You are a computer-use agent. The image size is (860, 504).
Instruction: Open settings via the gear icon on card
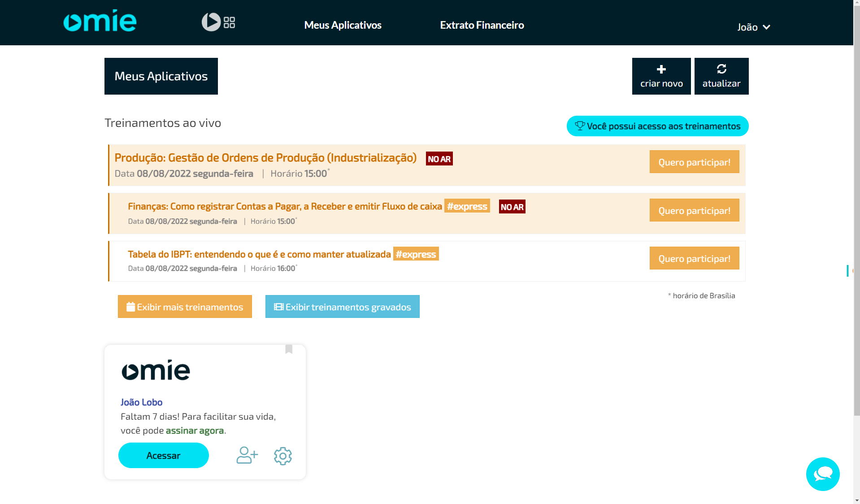click(x=282, y=456)
